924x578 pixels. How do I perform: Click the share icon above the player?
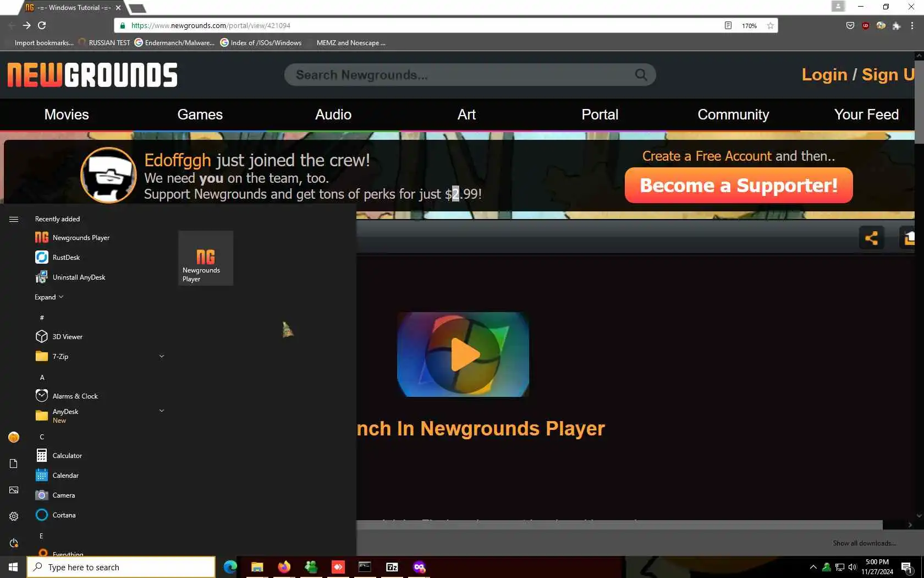tap(871, 238)
